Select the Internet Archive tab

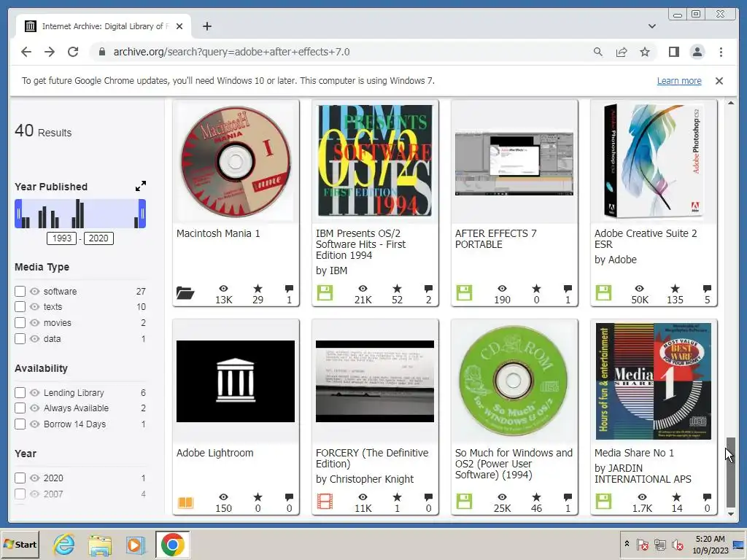[x=104, y=26]
